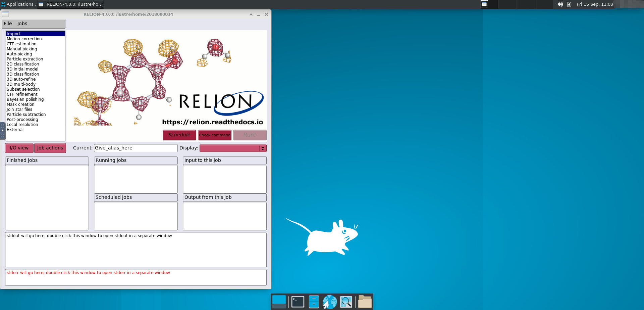Click the show desktop dock icon

pyautogui.click(x=279, y=302)
